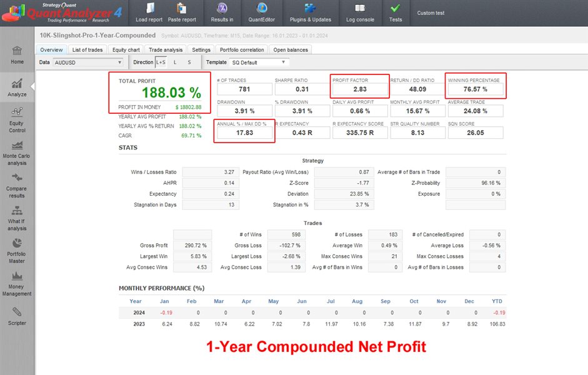The height and width of the screenshot is (375, 588).
Task: Click the Average Trade value 24.08 %
Action: (x=476, y=111)
